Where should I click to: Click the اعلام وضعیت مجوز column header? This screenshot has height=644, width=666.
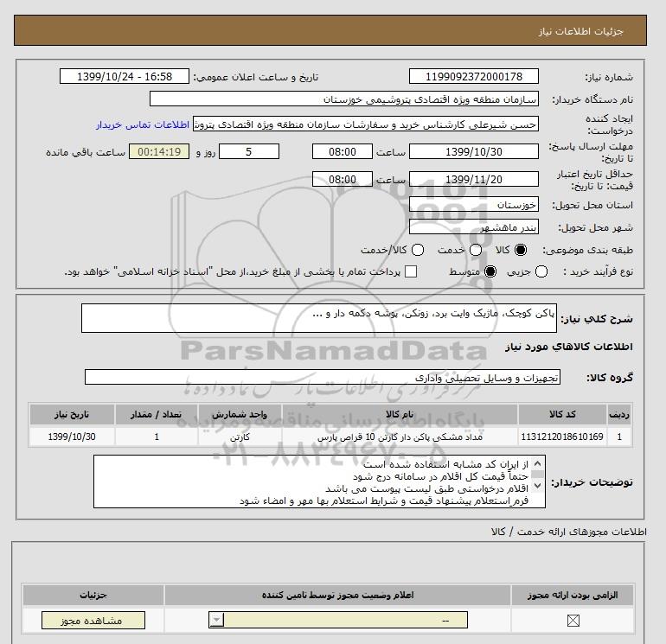pyautogui.click(x=337, y=596)
